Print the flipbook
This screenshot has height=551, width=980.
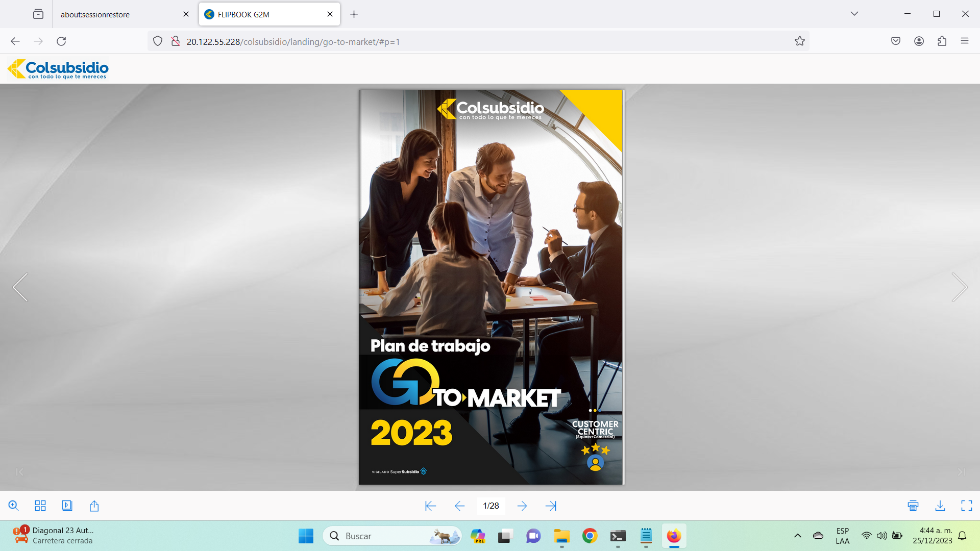[x=913, y=506]
